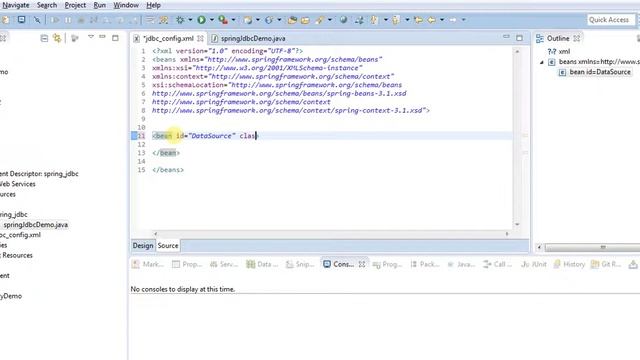The width and height of the screenshot is (640, 360).
Task: Click the Suspend pause icon in toolbar
Action: coord(68,20)
